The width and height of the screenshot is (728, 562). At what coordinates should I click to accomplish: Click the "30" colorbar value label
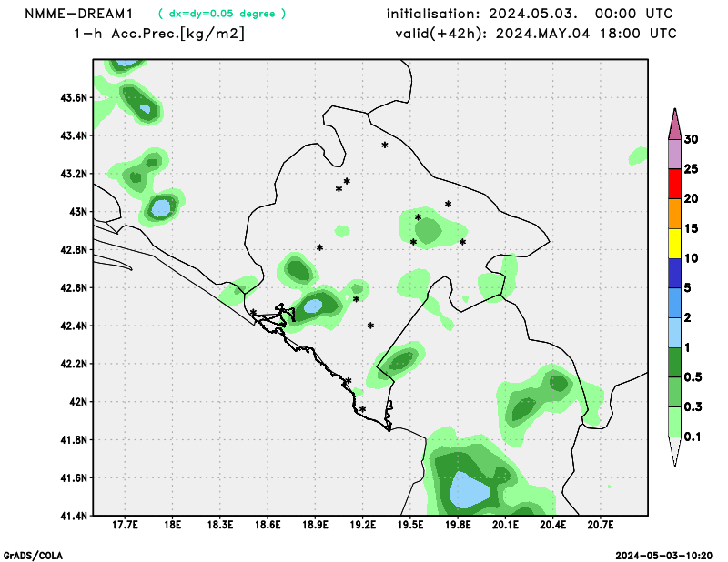click(x=691, y=139)
